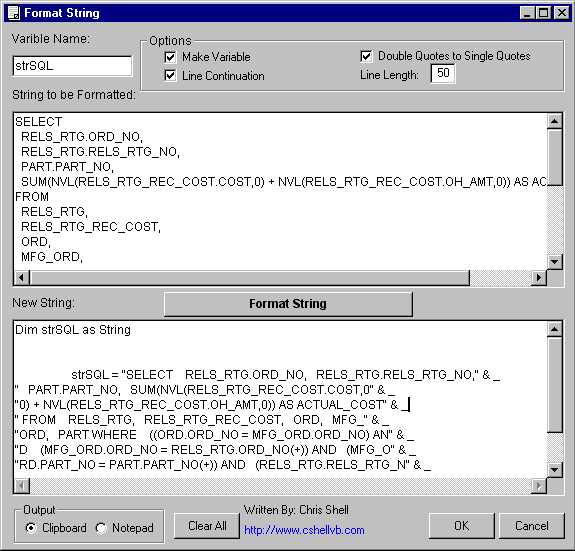Screen dimensions: 575x551
Task: Click the bold Format String button
Action: pyautogui.click(x=288, y=304)
